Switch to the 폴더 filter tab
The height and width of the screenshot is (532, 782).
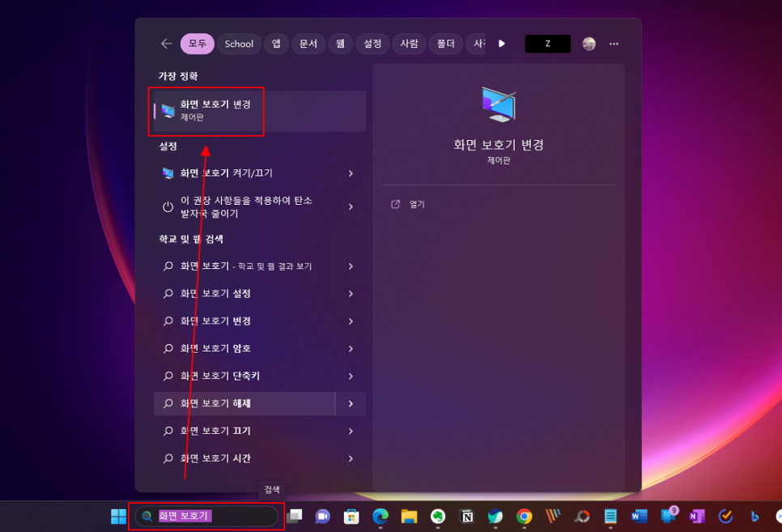pyautogui.click(x=445, y=44)
